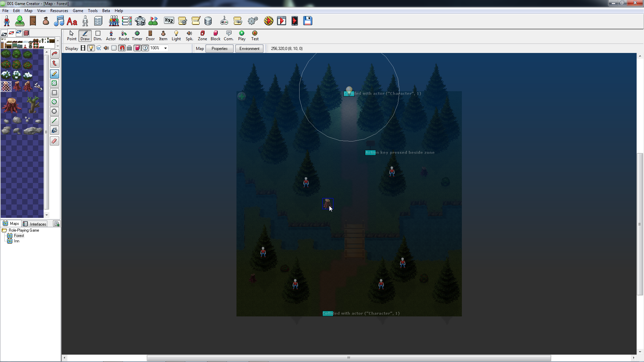Select the Point placement tool
The image size is (644, 362).
coord(72,35)
